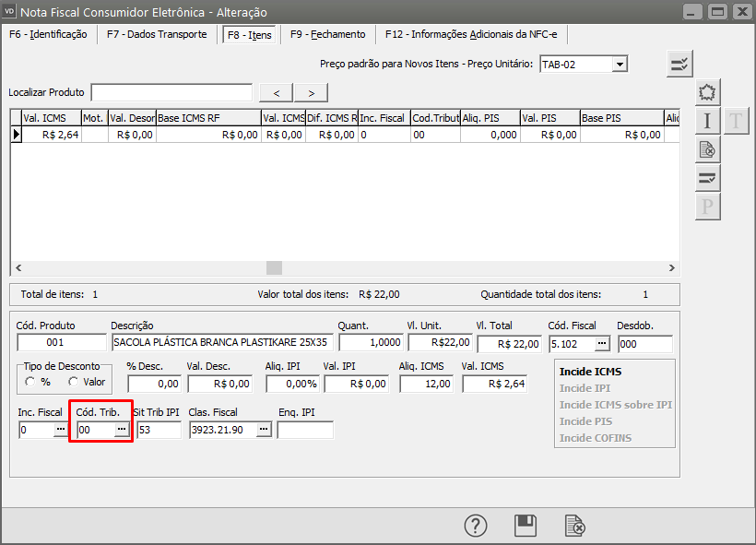Select the '%' discount type radio button
This screenshot has width=756, height=545.
(x=30, y=382)
